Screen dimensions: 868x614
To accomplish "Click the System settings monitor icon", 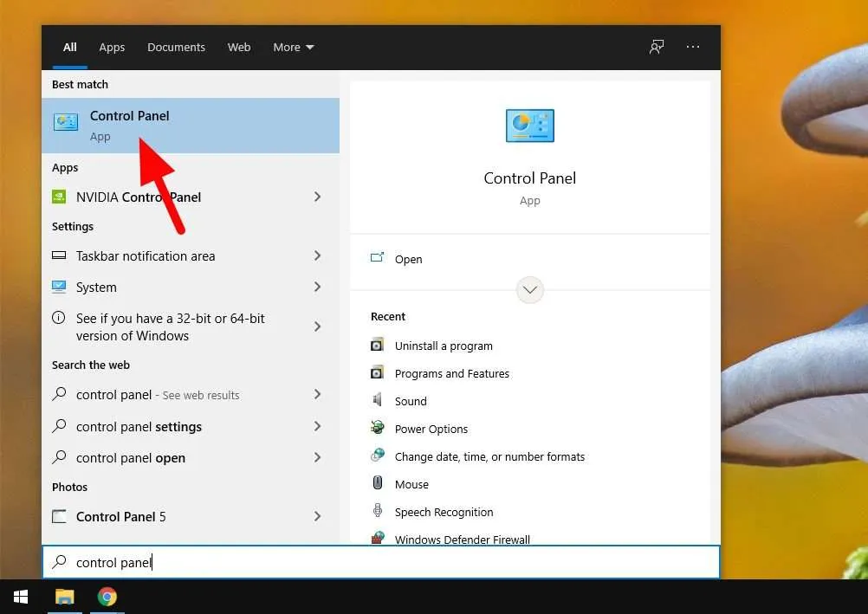I will click(x=59, y=287).
